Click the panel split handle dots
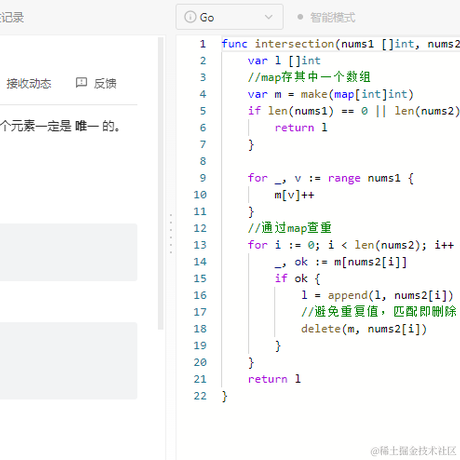460x460 pixels. 171,234
